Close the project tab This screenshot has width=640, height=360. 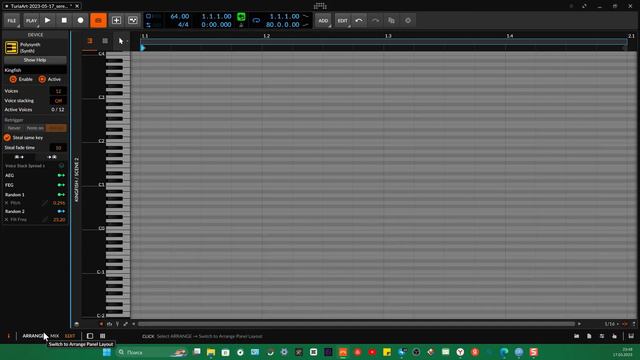[x=77, y=6]
